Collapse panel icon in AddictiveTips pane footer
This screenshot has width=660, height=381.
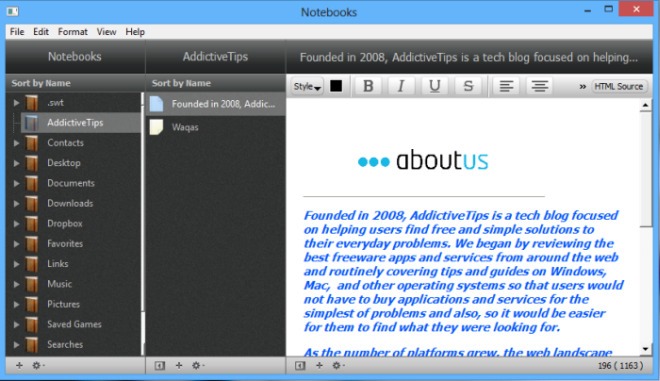160,365
